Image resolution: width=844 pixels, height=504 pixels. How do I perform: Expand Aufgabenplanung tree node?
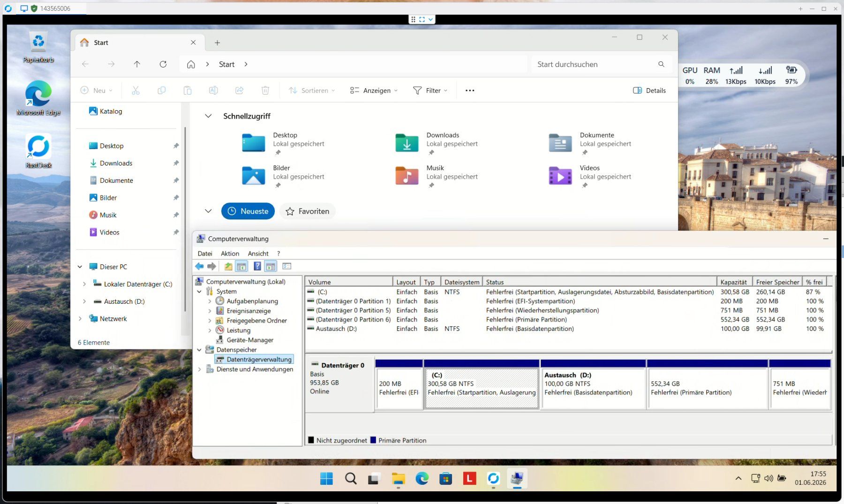point(210,301)
